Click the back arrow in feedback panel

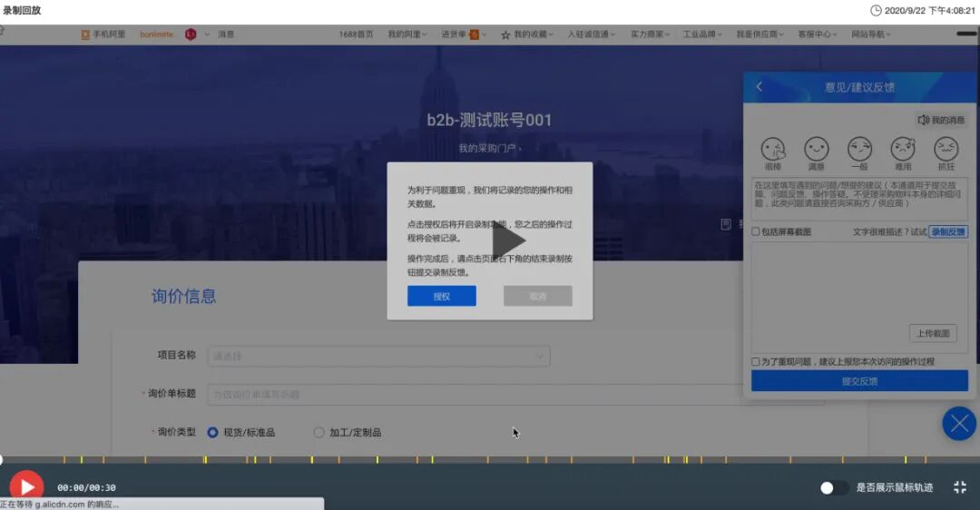pos(759,87)
